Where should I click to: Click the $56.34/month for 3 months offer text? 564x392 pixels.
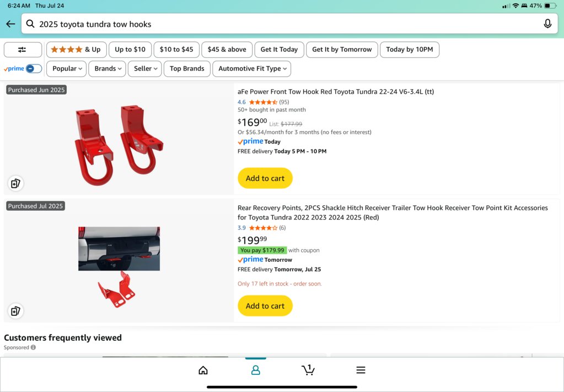304,132
